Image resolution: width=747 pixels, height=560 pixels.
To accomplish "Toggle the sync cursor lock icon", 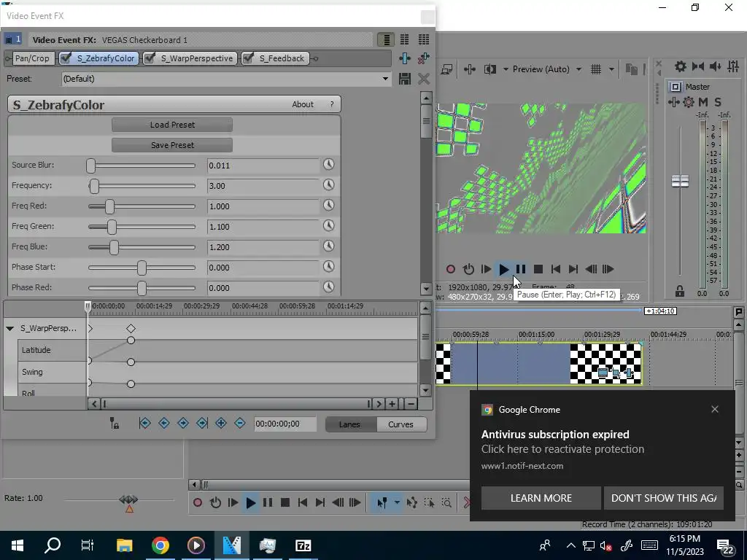I will [x=115, y=424].
